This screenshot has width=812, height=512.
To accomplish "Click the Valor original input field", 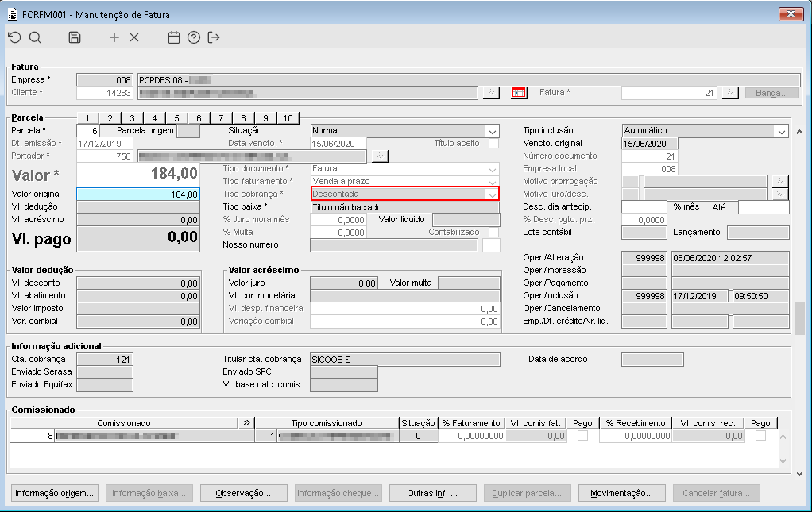I will pos(138,194).
